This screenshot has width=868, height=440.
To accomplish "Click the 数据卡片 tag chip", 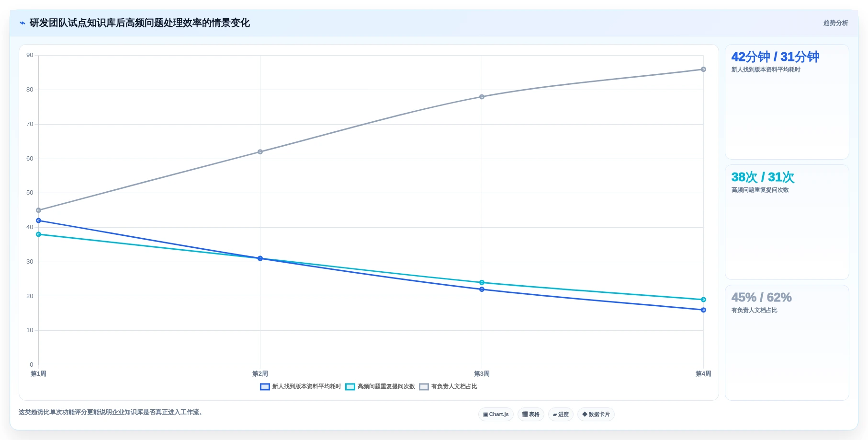I will (596, 415).
